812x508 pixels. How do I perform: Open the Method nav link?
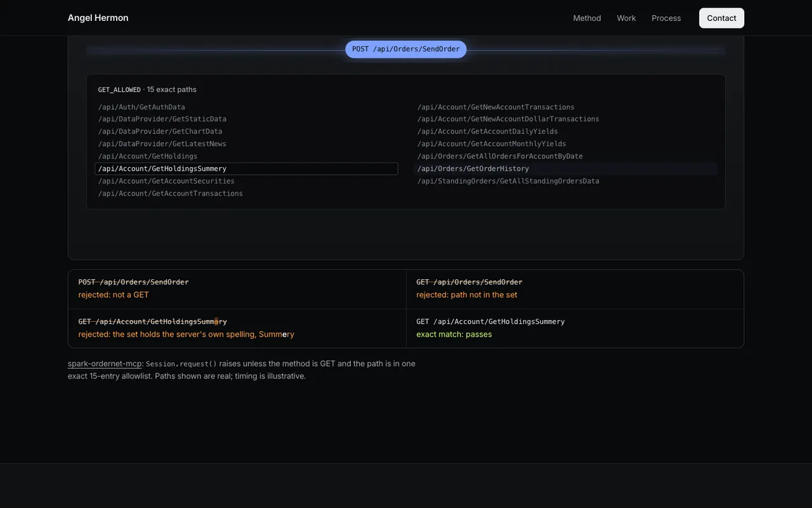[587, 18]
